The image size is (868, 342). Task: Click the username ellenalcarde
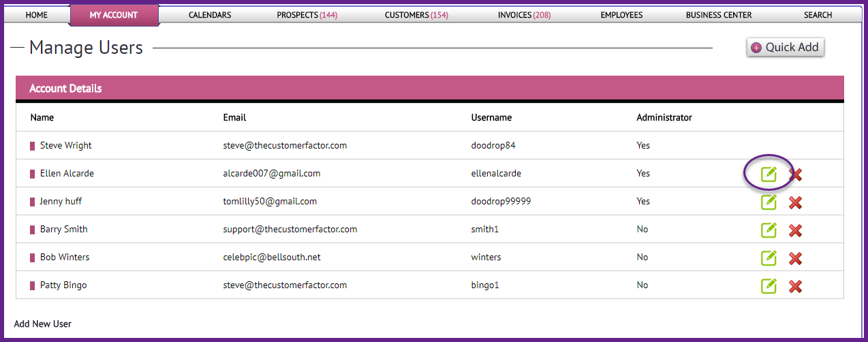point(496,173)
